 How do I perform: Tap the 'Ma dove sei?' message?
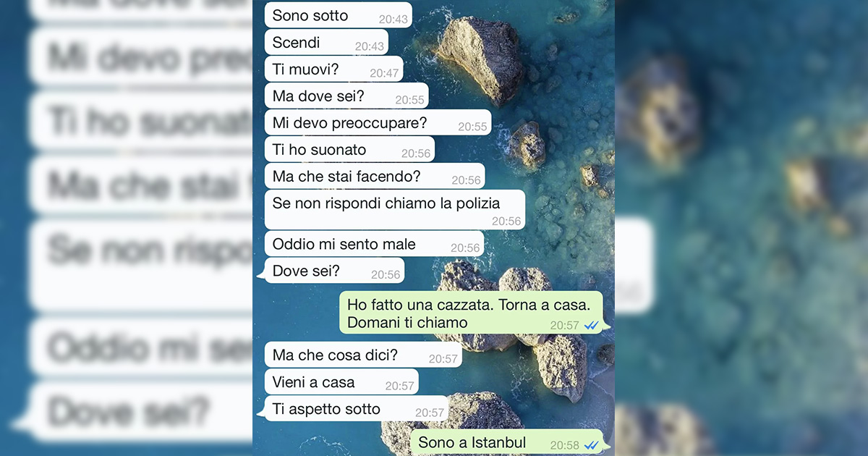click(346, 96)
